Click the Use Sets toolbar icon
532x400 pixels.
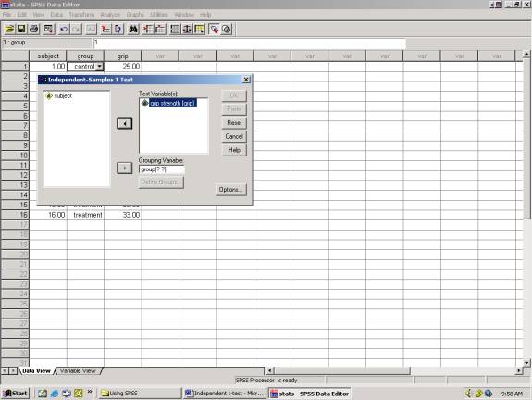pyautogui.click(x=227, y=30)
